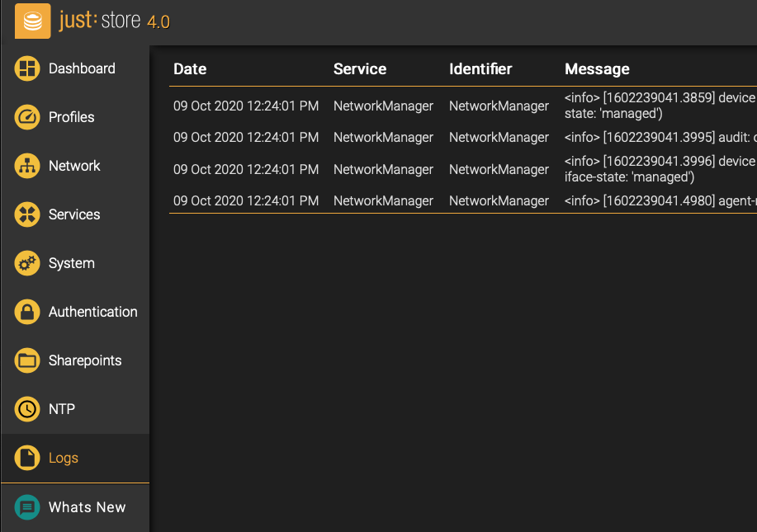Click the Whats New chat bubble icon

point(27,507)
